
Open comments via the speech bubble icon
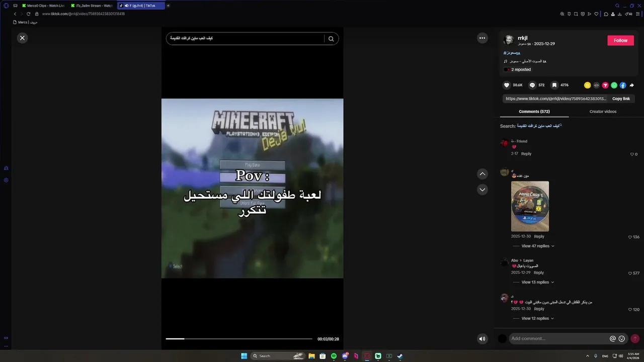(x=532, y=85)
